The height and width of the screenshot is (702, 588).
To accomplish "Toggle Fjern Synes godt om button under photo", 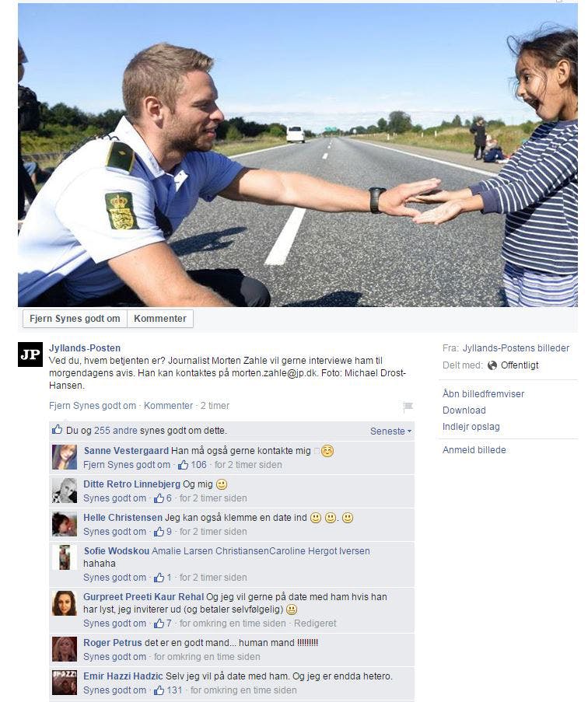I will pos(75,319).
